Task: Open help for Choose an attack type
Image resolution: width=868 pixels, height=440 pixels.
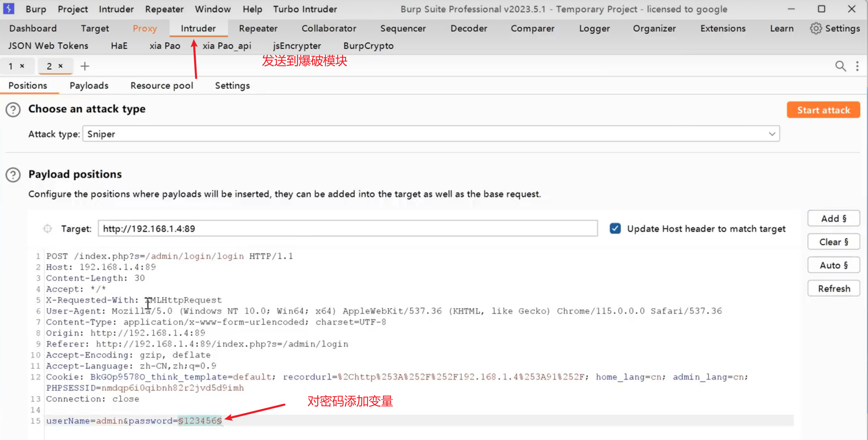Action: click(13, 109)
